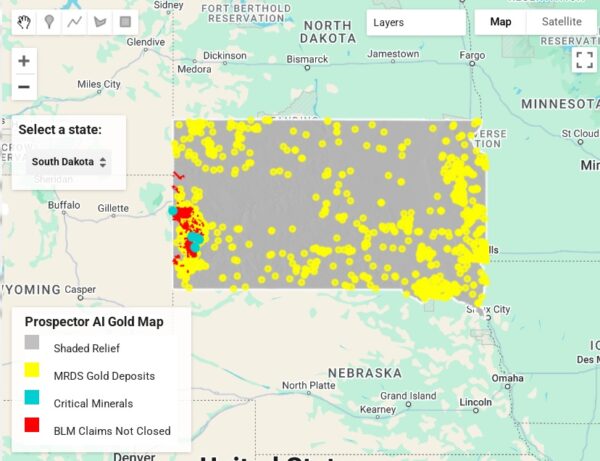Click the North Platte city label
This screenshot has width=600, height=461.
pyautogui.click(x=308, y=385)
